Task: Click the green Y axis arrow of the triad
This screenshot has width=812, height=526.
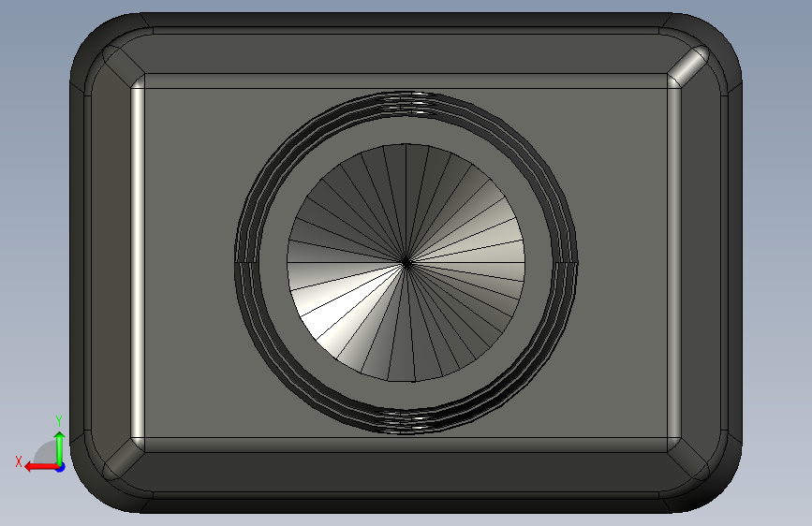Action: click(60, 448)
